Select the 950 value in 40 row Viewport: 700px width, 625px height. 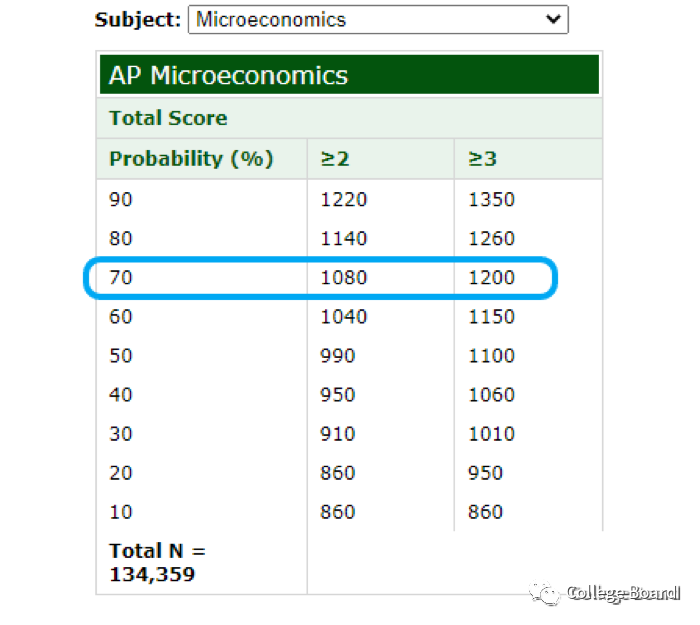338,395
